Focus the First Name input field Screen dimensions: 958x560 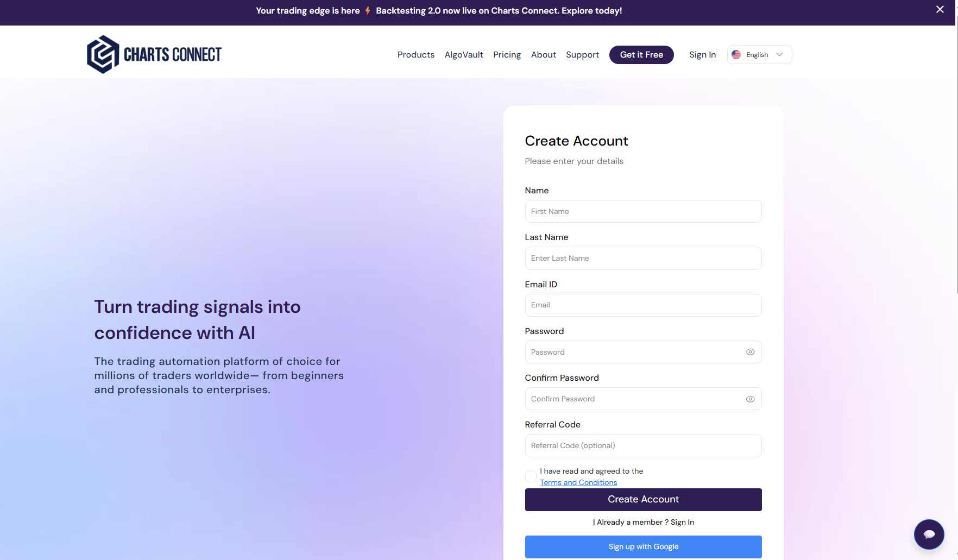(643, 211)
